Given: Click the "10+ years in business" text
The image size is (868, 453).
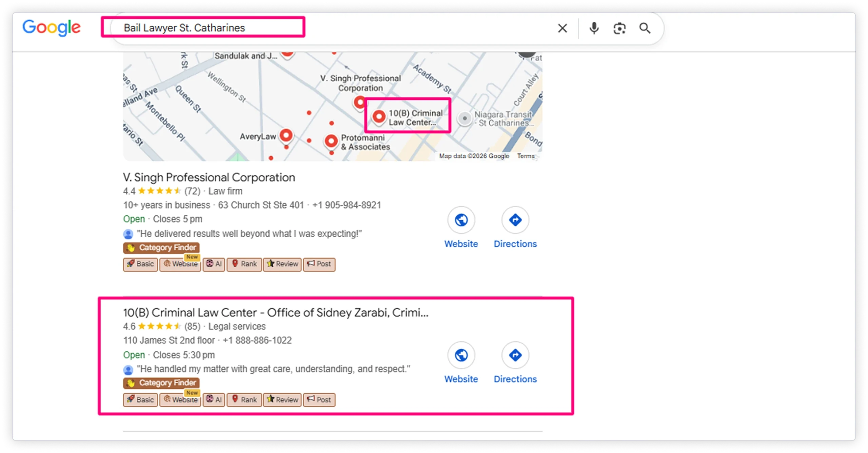Looking at the screenshot, I should point(166,205).
